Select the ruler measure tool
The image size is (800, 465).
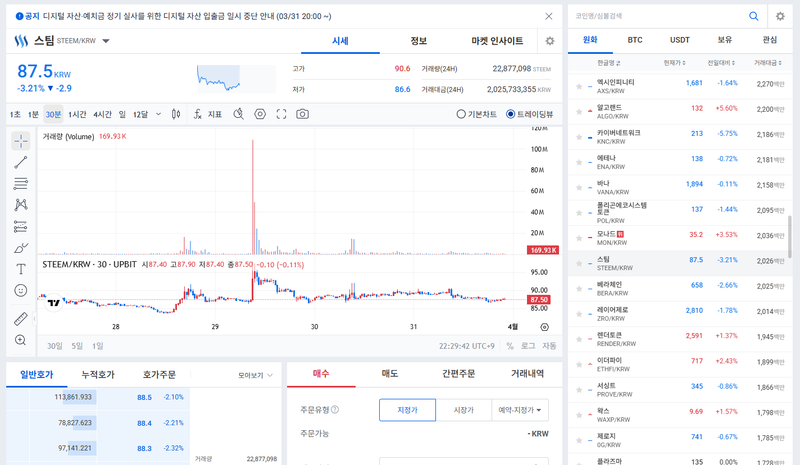(21, 319)
